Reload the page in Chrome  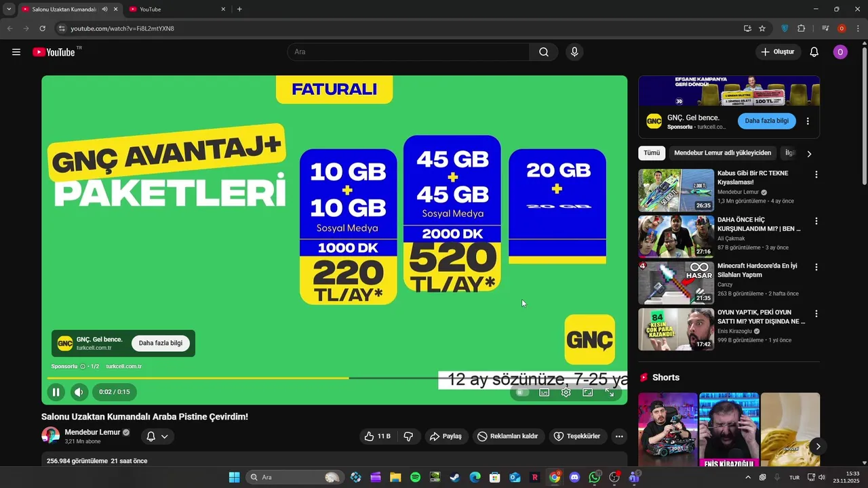tap(42, 28)
